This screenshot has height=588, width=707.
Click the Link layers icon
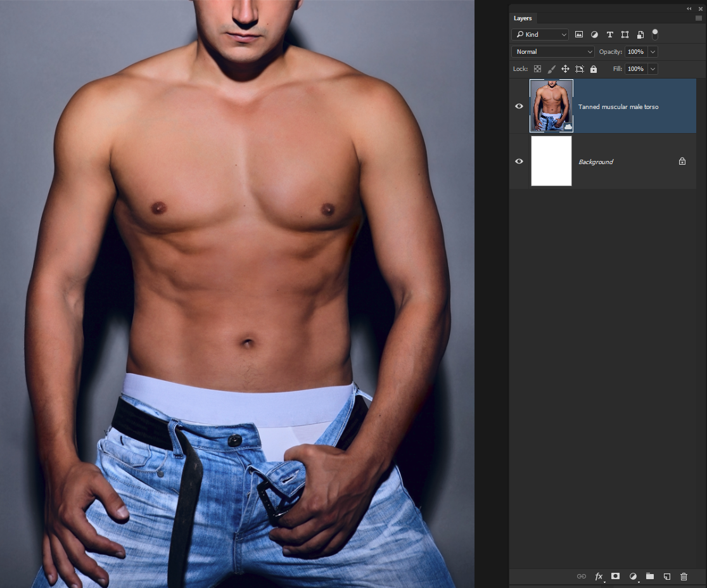(582, 576)
